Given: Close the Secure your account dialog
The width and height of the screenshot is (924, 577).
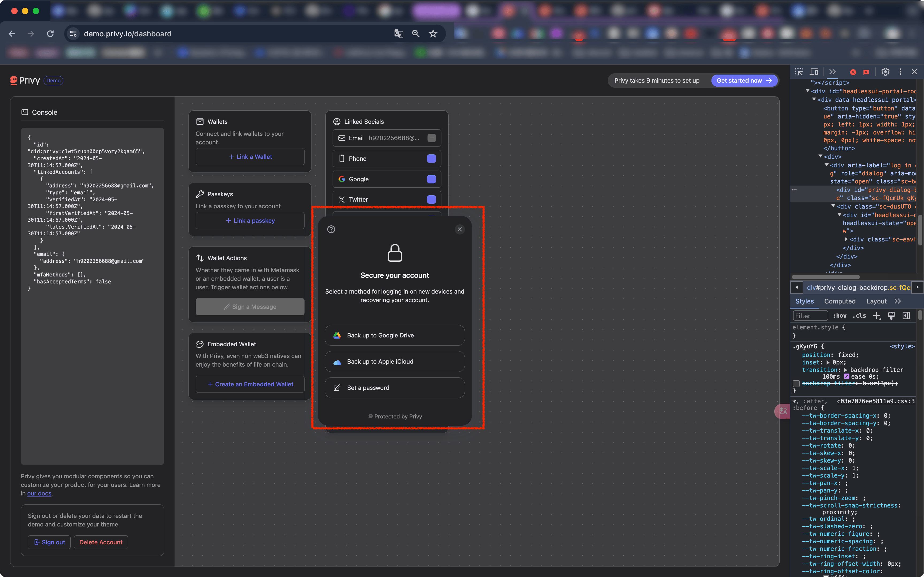Looking at the screenshot, I should (x=460, y=229).
